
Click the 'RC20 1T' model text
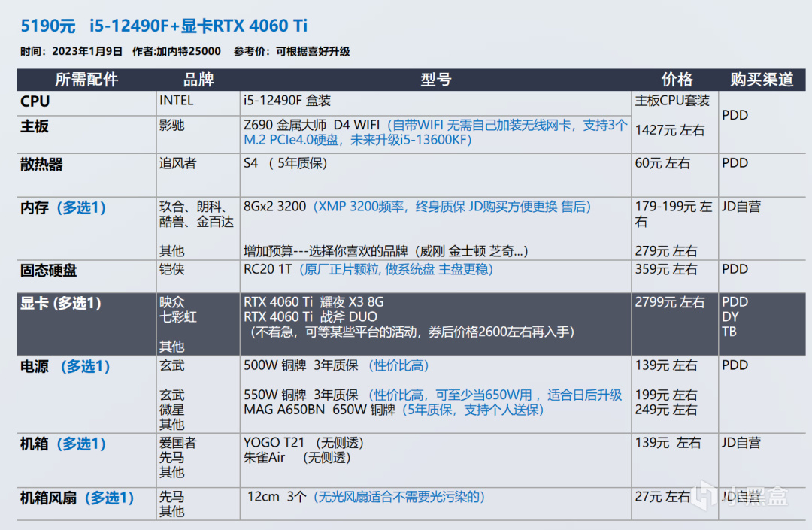tap(268, 269)
